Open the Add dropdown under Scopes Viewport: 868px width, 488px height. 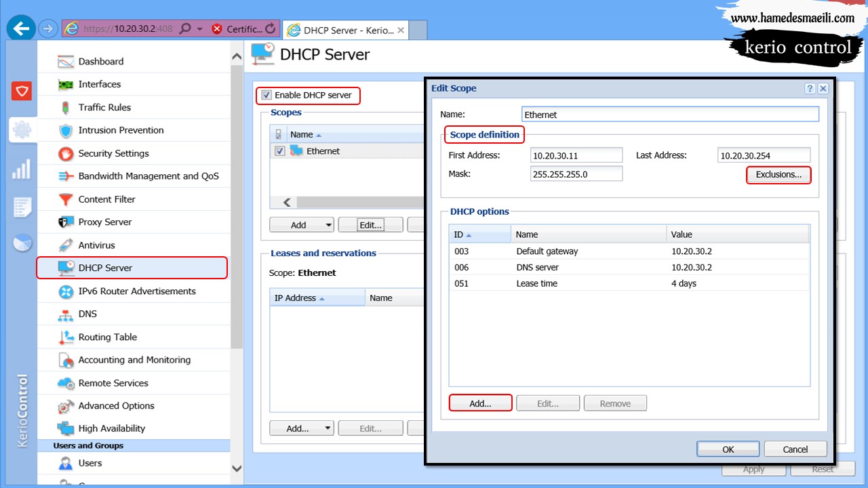[x=302, y=225]
